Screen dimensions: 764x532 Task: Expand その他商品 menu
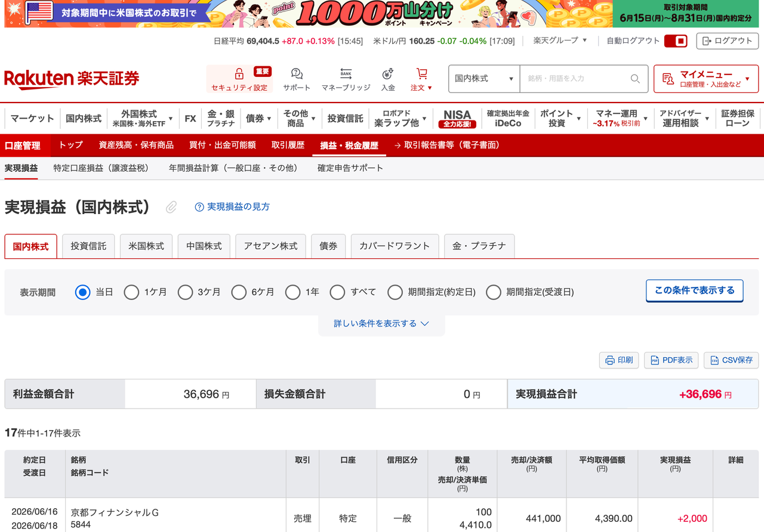(x=299, y=118)
